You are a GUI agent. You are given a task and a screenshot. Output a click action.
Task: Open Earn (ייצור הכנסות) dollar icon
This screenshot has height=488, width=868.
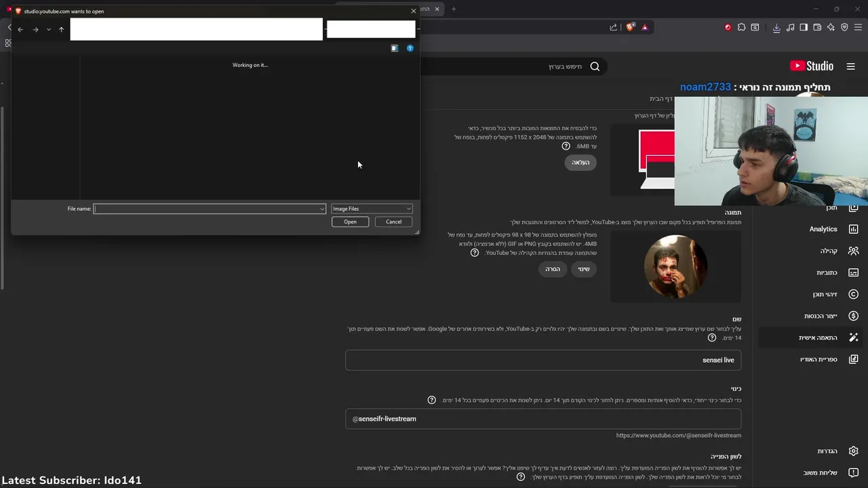pyautogui.click(x=853, y=316)
